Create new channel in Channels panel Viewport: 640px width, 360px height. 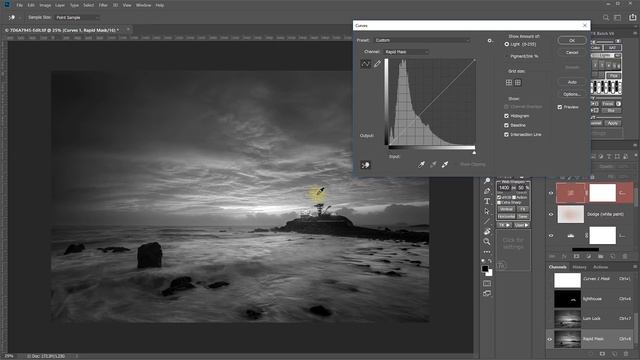pos(614,354)
